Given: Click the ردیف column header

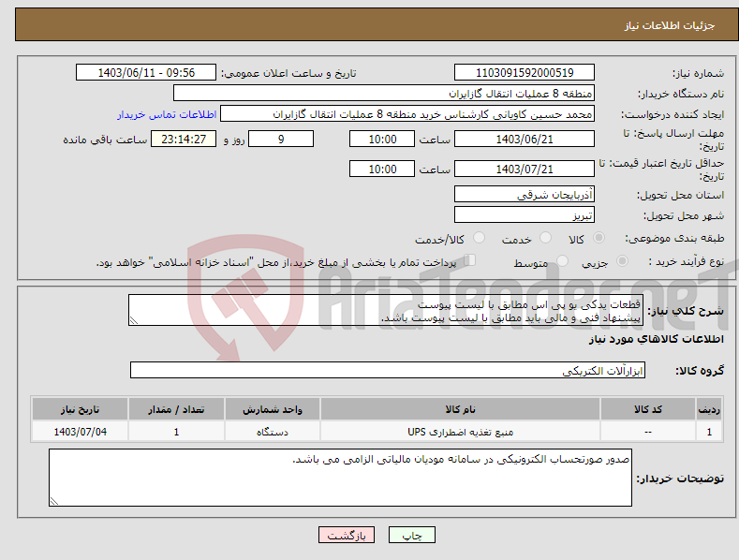Looking at the screenshot, I should click(709, 409).
